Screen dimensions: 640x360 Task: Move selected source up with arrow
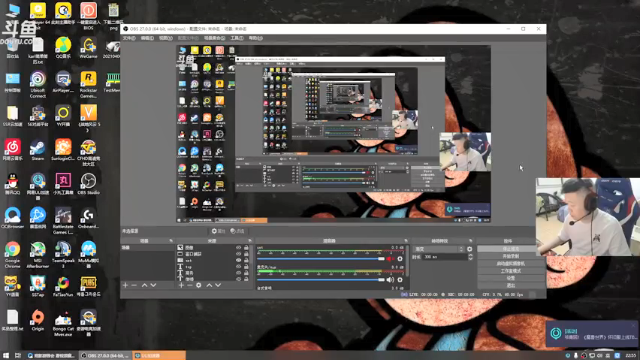pos(209,285)
